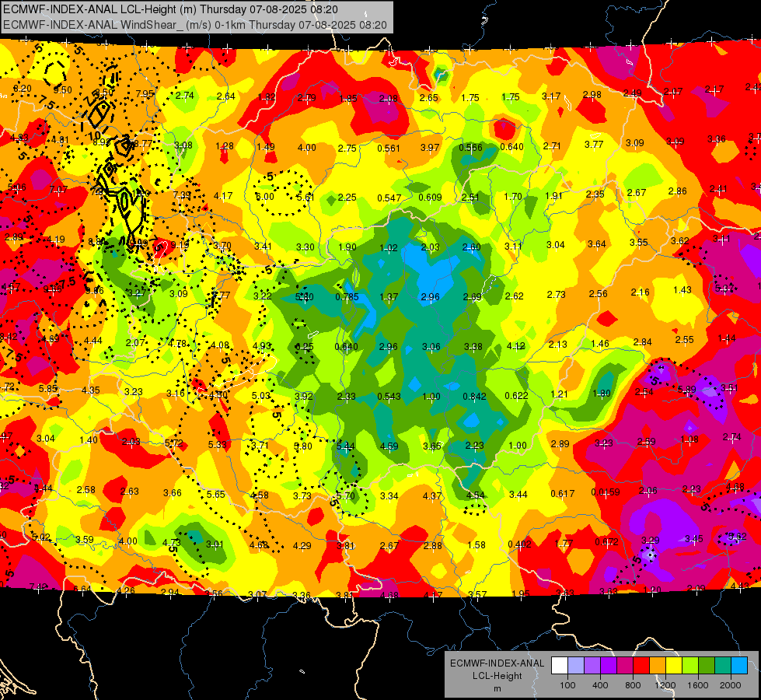This screenshot has width=761, height=700.
Task: Click the wind shear value 1.80
Action: coord(602,394)
